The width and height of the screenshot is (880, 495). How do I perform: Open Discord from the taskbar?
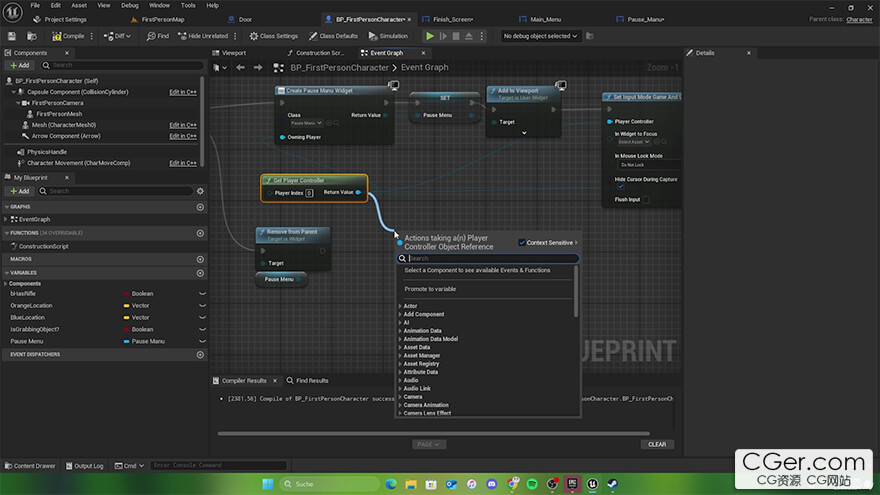(492, 484)
